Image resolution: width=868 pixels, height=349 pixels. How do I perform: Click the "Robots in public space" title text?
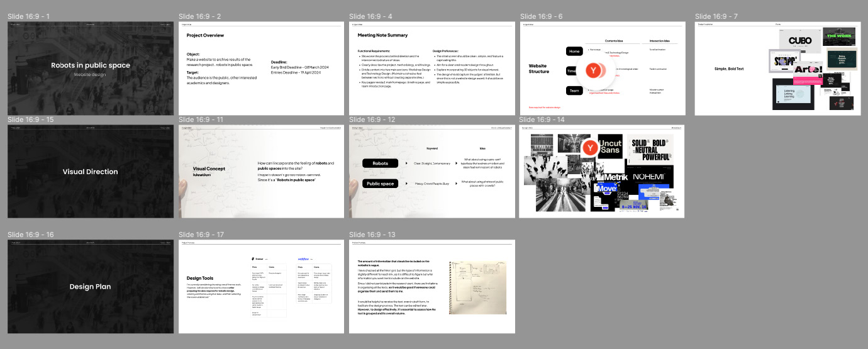[91, 65]
